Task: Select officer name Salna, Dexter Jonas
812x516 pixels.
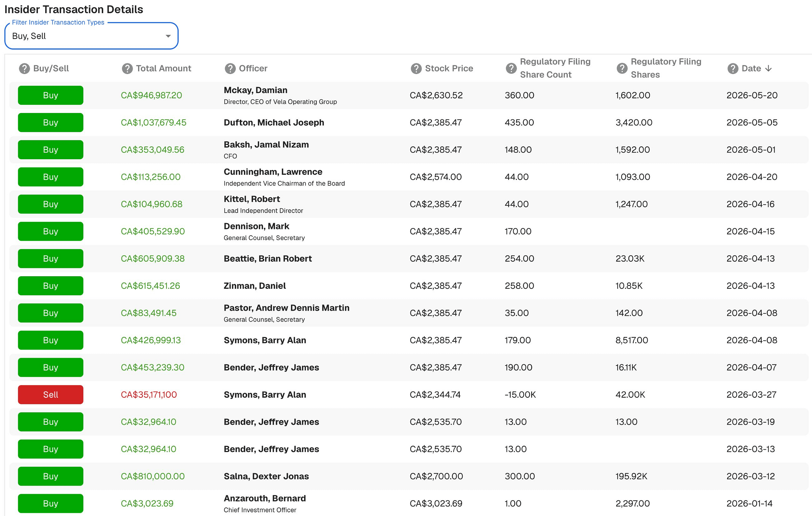Action: [266, 476]
